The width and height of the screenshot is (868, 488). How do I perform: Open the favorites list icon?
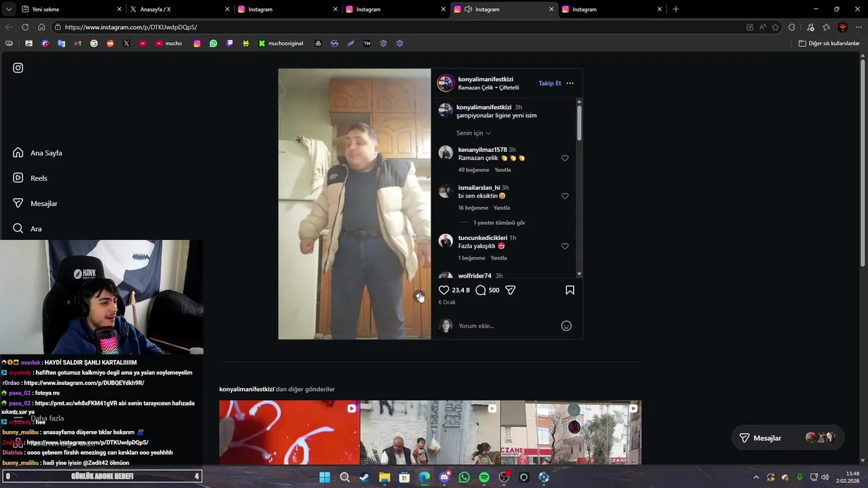tap(827, 27)
